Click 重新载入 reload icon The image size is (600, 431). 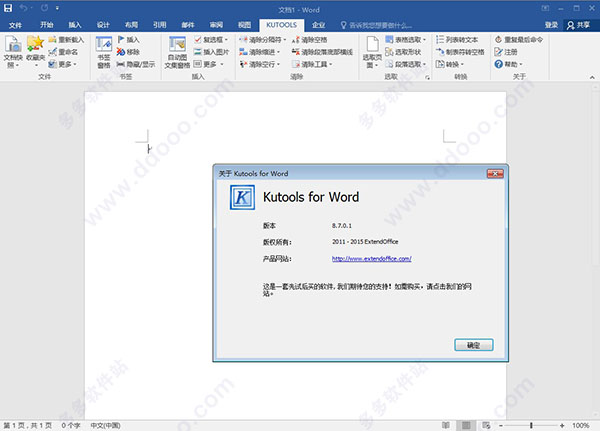(x=66, y=39)
